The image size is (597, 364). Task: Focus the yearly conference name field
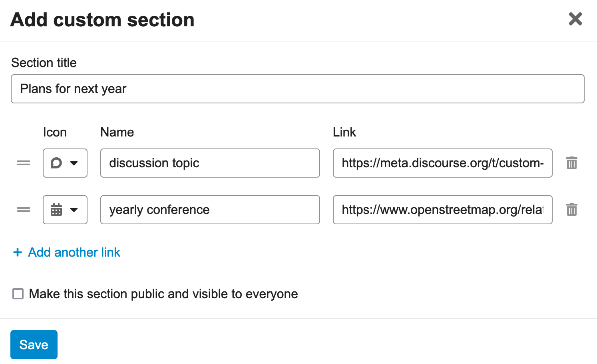(210, 210)
